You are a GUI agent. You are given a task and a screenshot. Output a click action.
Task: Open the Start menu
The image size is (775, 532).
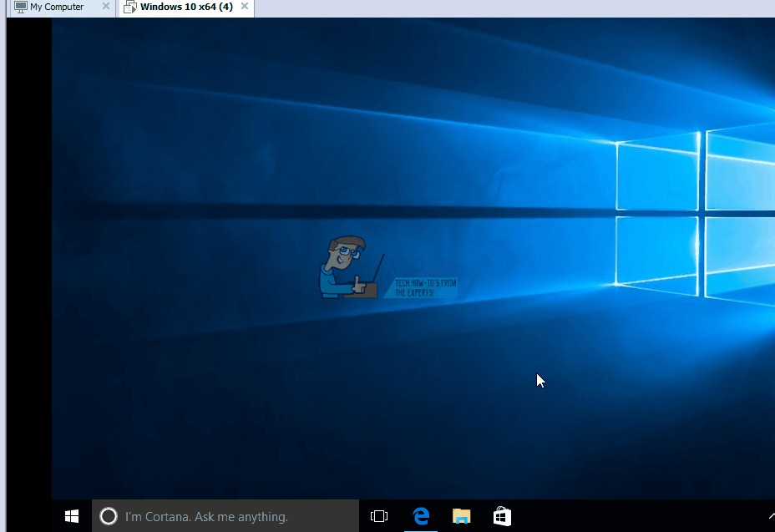tap(71, 516)
